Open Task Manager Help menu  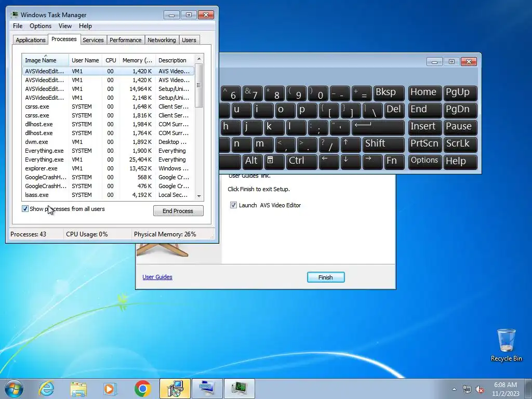[85, 26]
